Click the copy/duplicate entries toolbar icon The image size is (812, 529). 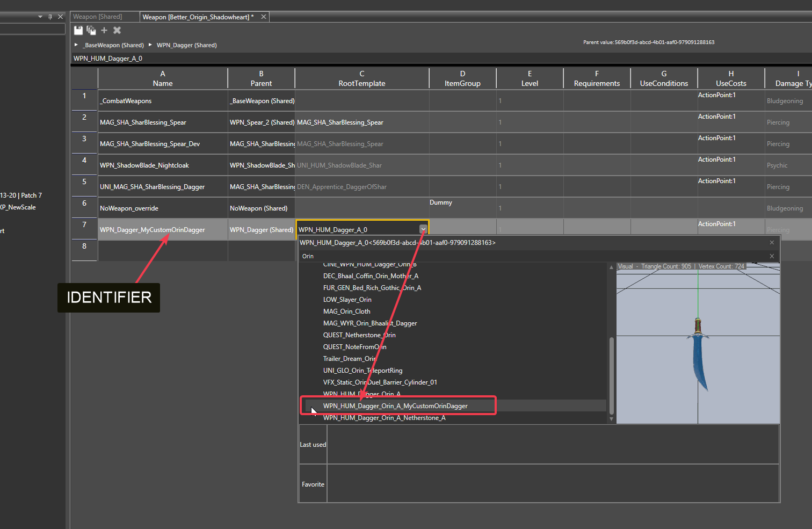[x=91, y=31]
